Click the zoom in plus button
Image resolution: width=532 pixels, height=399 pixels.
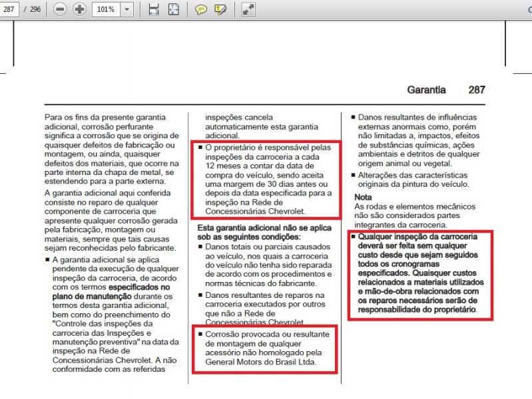79,9
